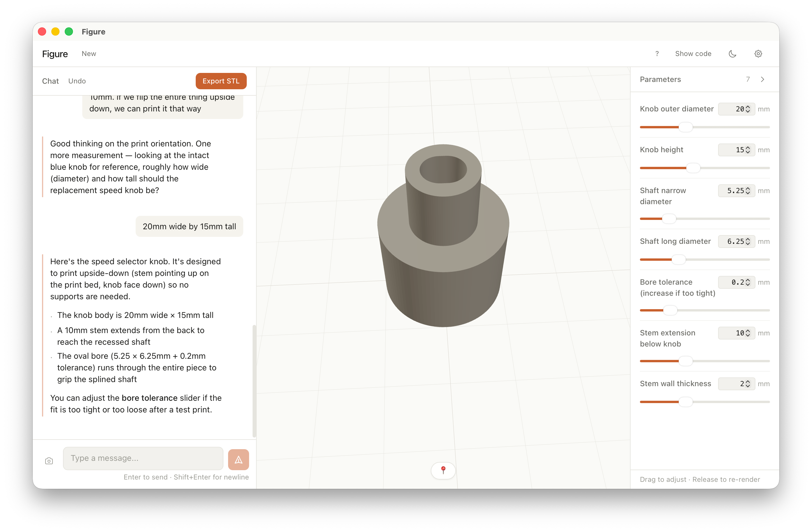Click Undo in the chat panel
This screenshot has height=532, width=812.
point(77,81)
